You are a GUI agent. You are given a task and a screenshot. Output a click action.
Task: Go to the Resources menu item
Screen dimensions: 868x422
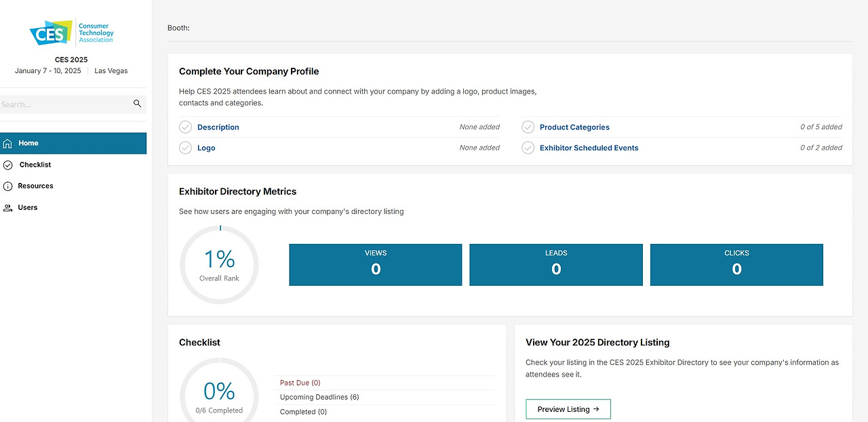36,186
